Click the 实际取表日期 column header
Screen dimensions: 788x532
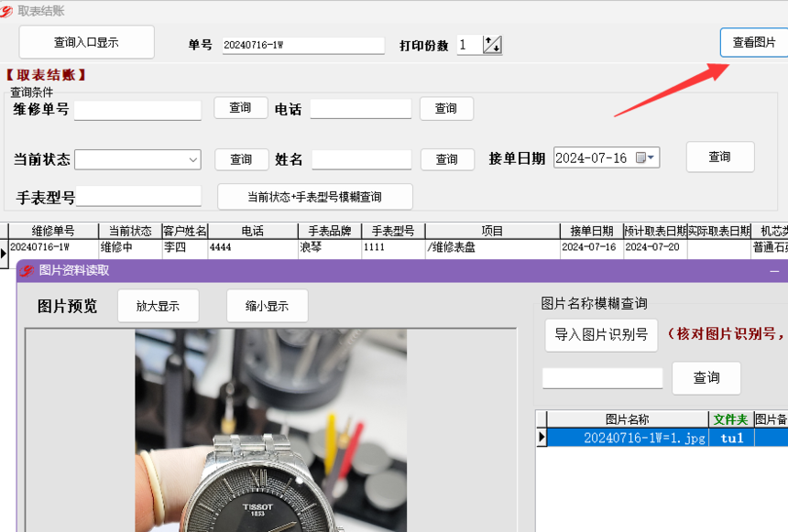[719, 231]
